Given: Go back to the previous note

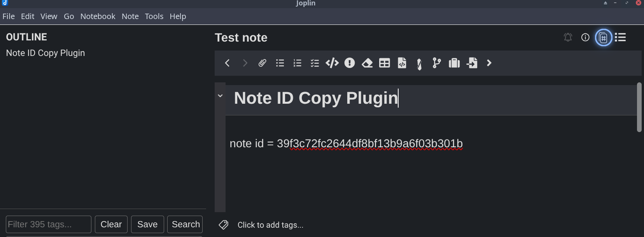Looking at the screenshot, I should click(227, 63).
